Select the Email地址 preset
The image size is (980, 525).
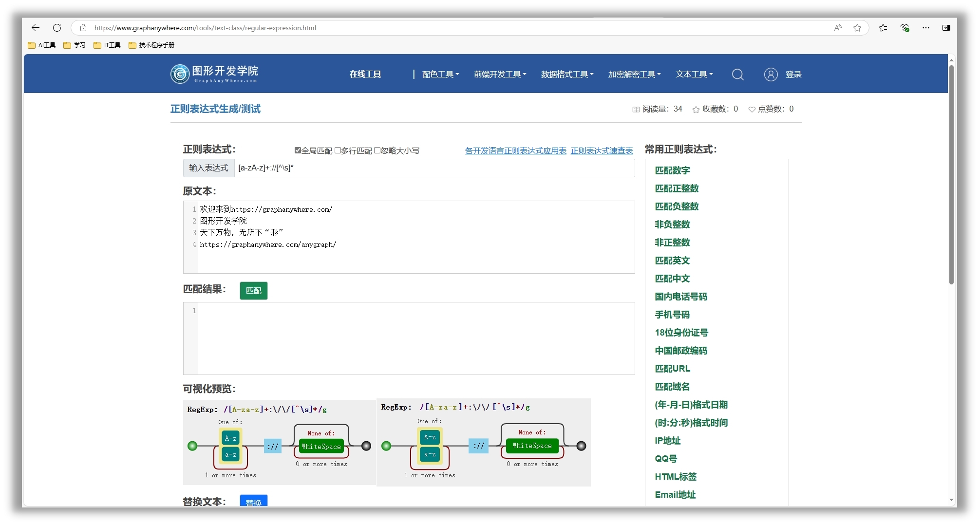click(675, 495)
